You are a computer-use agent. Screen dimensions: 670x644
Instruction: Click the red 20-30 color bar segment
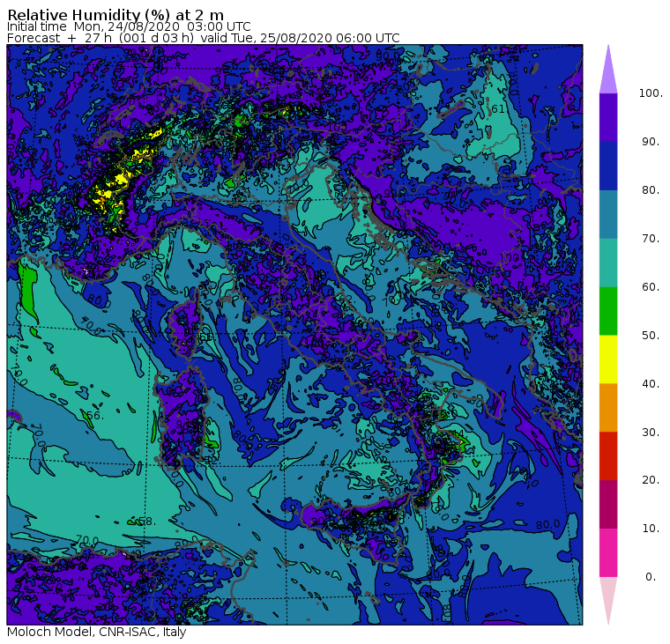608,456
